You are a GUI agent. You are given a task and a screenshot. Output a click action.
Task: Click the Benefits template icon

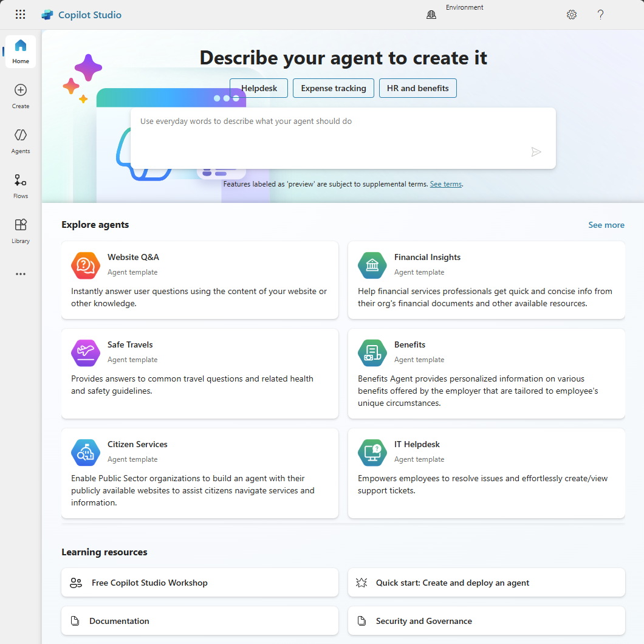coord(372,353)
